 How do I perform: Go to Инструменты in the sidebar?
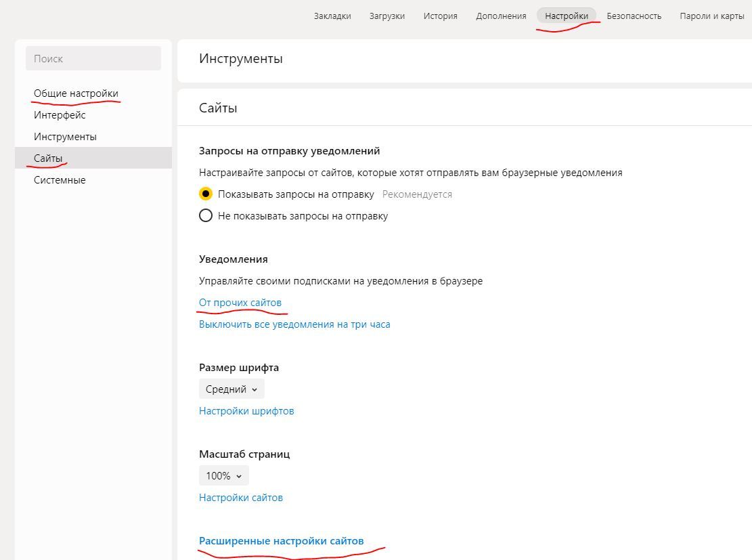point(65,137)
